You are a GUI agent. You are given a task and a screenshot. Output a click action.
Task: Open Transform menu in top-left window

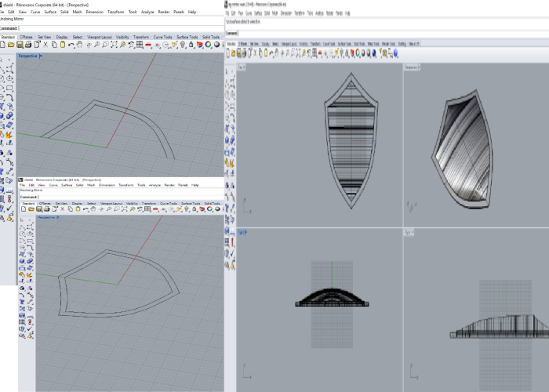pyautogui.click(x=116, y=12)
